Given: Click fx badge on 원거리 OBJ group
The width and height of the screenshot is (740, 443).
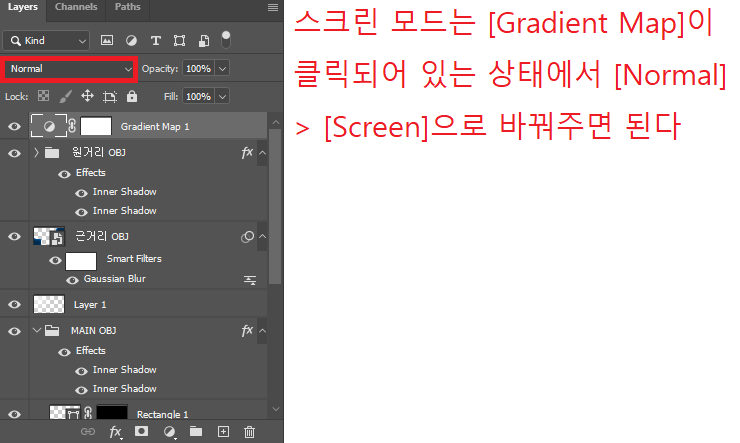Looking at the screenshot, I should tap(247, 152).
